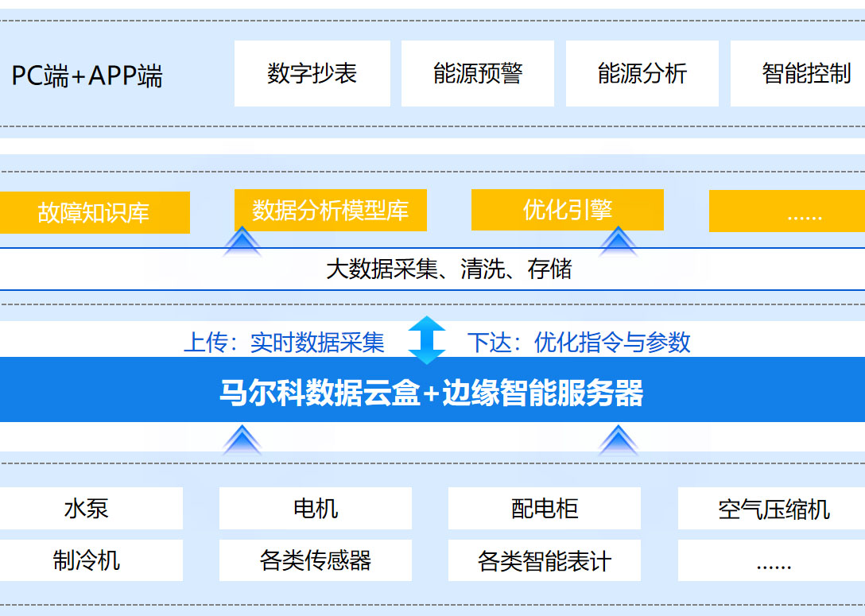This screenshot has height=616, width=865.
Task: Select the 配电柜 device box
Action: (x=545, y=509)
